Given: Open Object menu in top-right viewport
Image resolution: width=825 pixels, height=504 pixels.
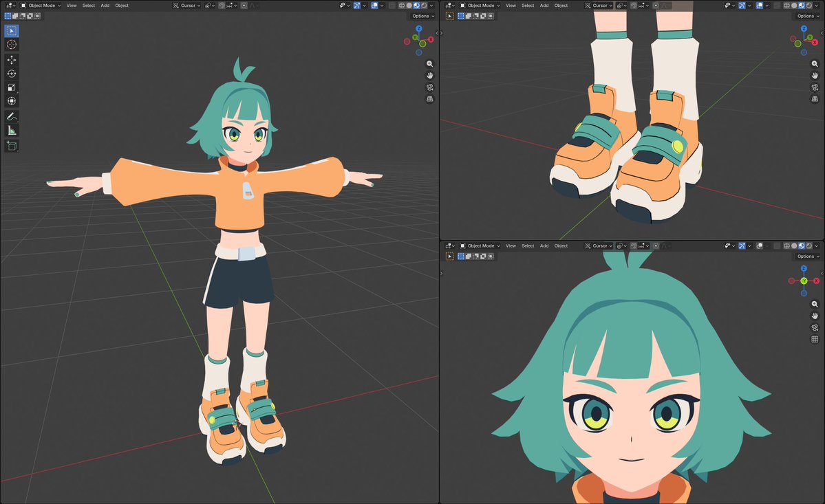Looking at the screenshot, I should [561, 6].
